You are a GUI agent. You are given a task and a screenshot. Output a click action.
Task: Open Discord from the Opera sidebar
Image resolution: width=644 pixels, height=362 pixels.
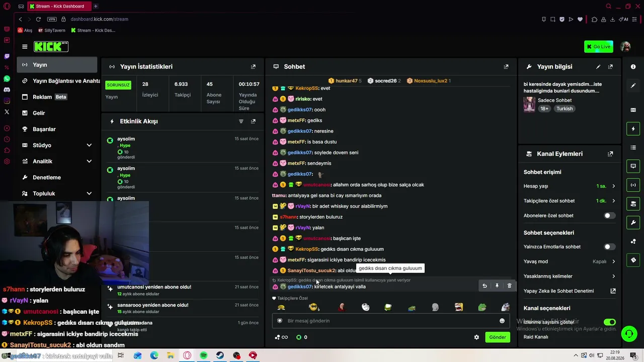[x=7, y=90]
